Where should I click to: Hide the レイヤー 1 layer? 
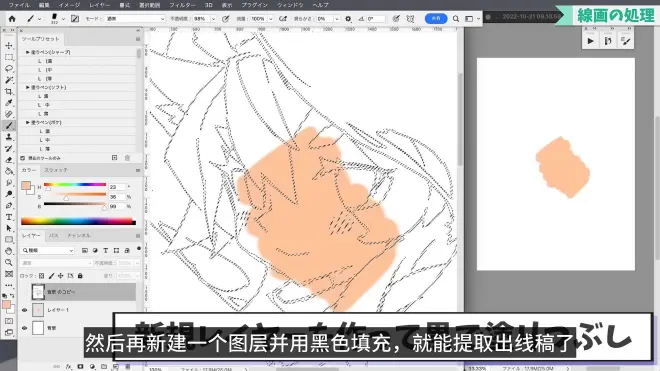coord(24,310)
